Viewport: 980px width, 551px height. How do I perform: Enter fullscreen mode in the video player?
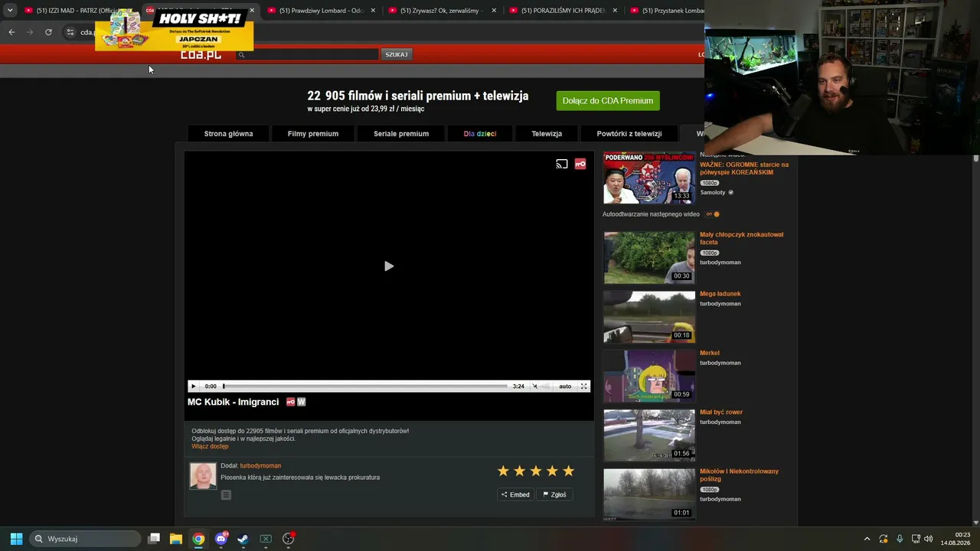click(x=583, y=386)
